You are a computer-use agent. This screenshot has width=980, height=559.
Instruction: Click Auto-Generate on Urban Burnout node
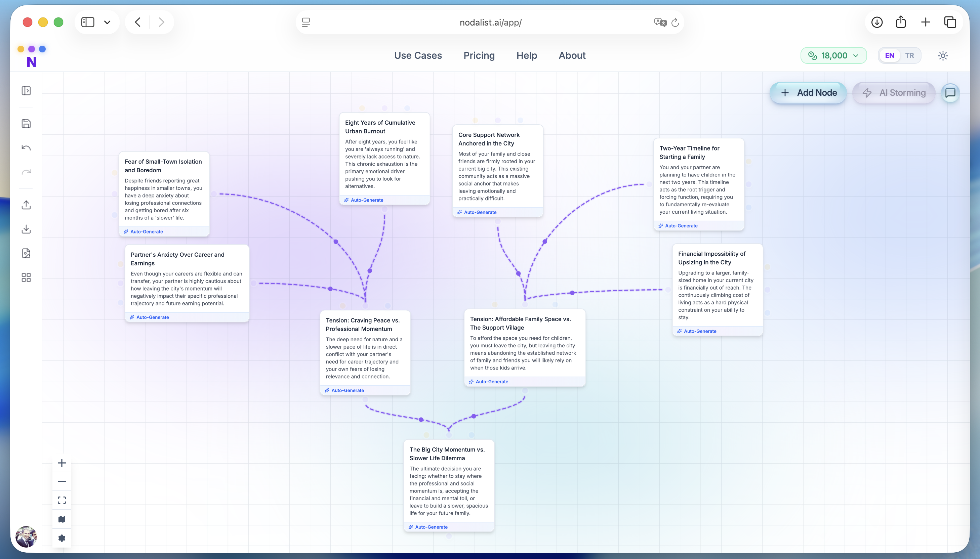coord(366,200)
